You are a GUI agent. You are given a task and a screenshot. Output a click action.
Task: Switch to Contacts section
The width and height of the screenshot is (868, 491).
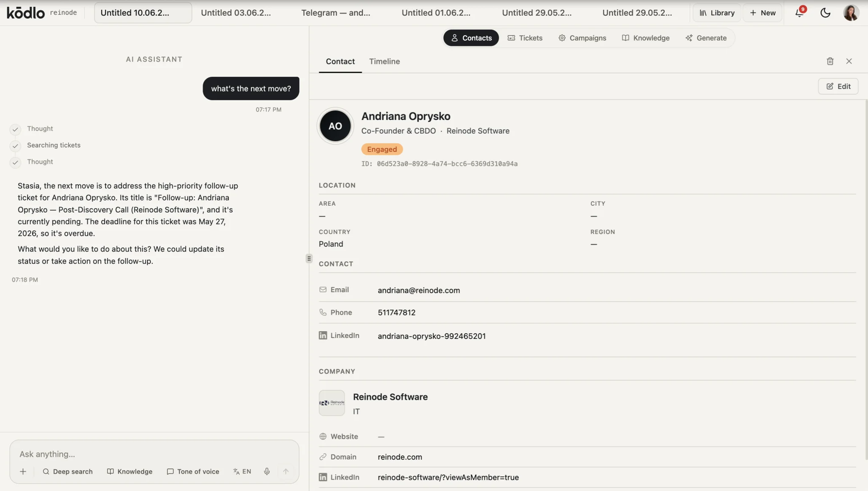471,38
